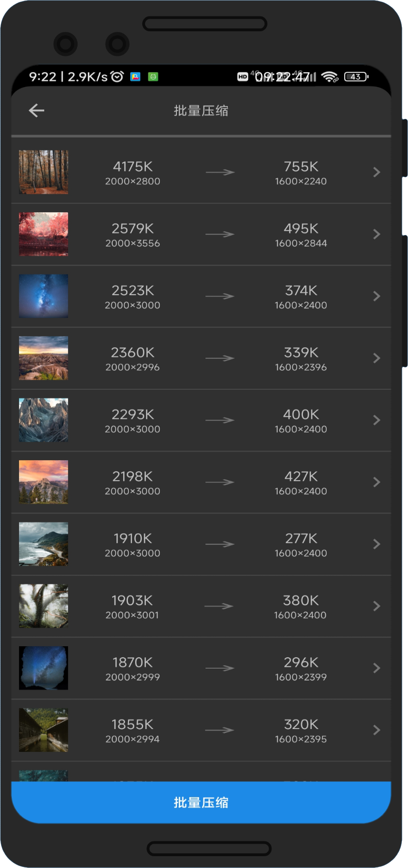This screenshot has width=408, height=868.
Task: Tap the alarm clock status icon
Action: click(x=117, y=77)
